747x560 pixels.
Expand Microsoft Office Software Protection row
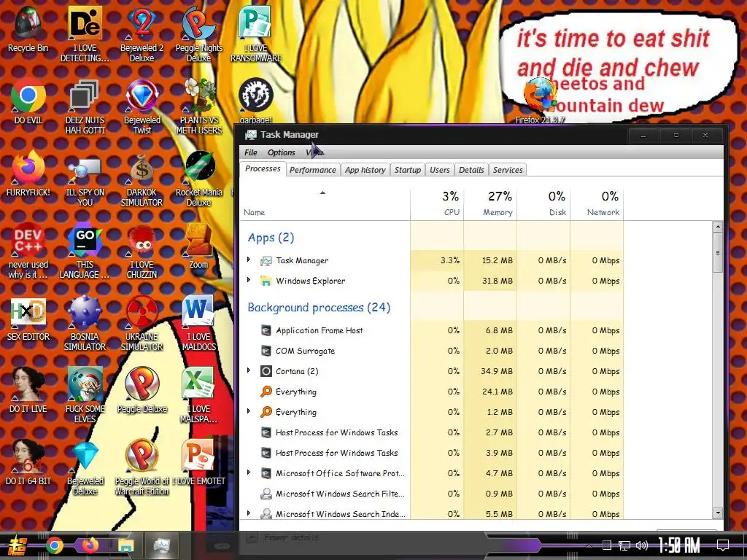[x=249, y=472]
